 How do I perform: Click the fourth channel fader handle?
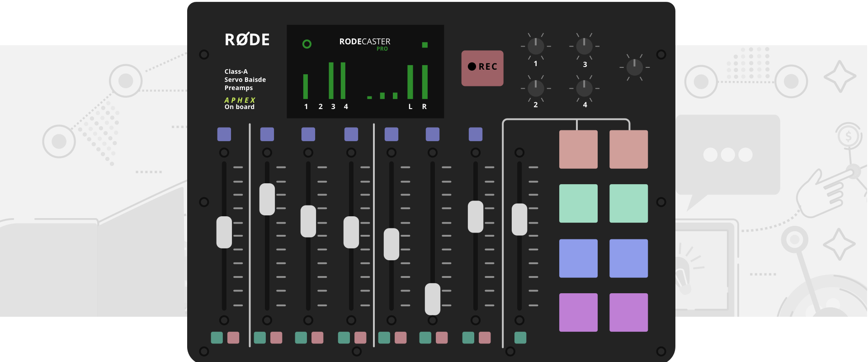click(x=351, y=232)
